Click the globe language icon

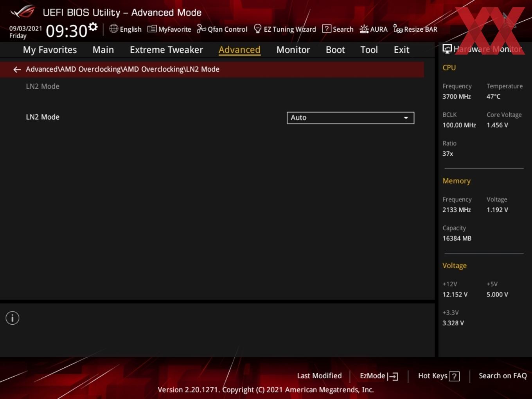click(113, 29)
